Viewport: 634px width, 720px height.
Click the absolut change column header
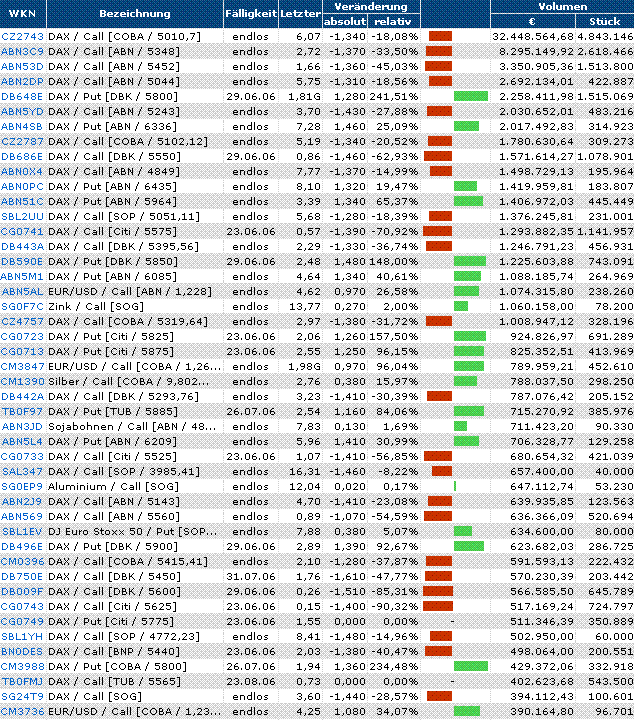click(x=345, y=21)
